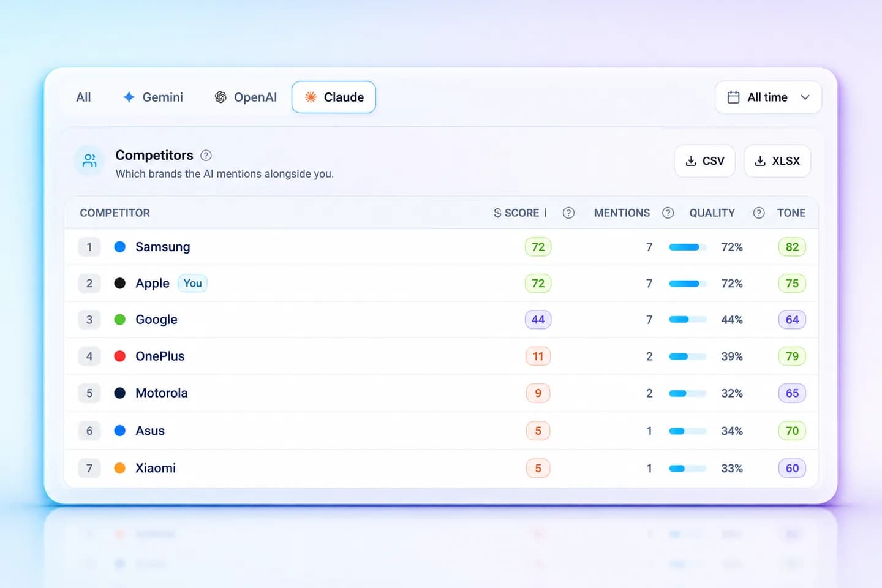Click the Motorola dark navy dot
The height and width of the screenshot is (588, 882).
tap(120, 393)
